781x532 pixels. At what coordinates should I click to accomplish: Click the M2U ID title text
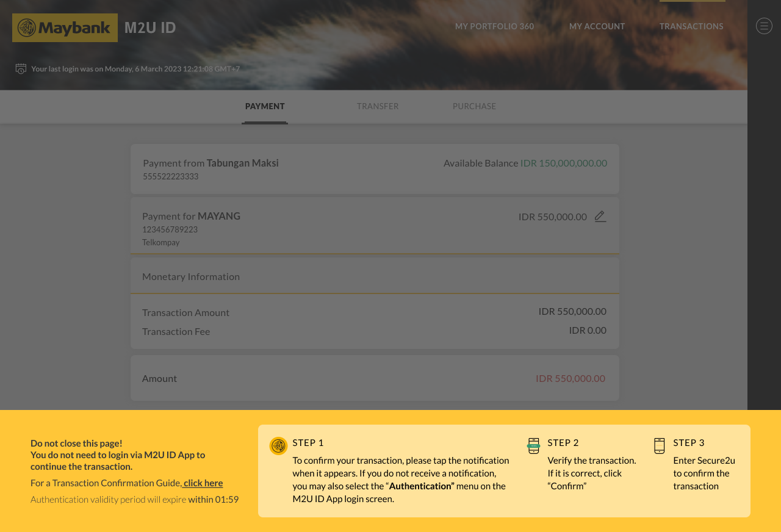(x=150, y=27)
